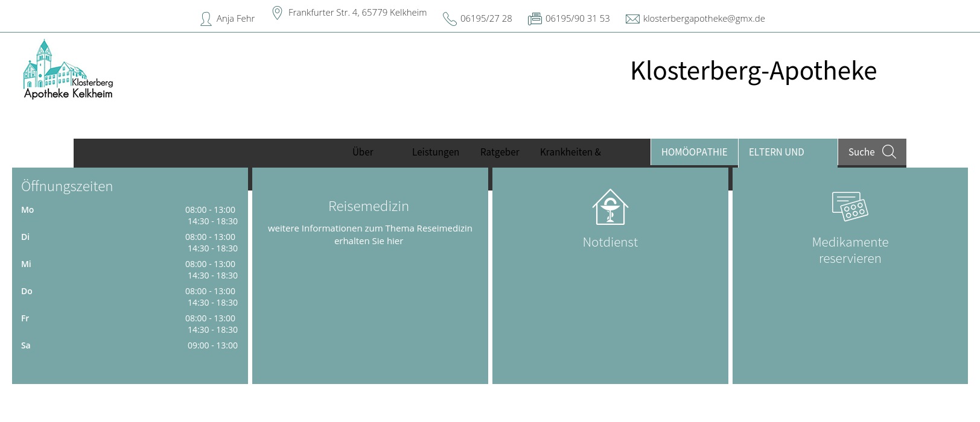This screenshot has height=422, width=980.
Task: Click the name Anja Fehr
Action: pyautogui.click(x=235, y=19)
